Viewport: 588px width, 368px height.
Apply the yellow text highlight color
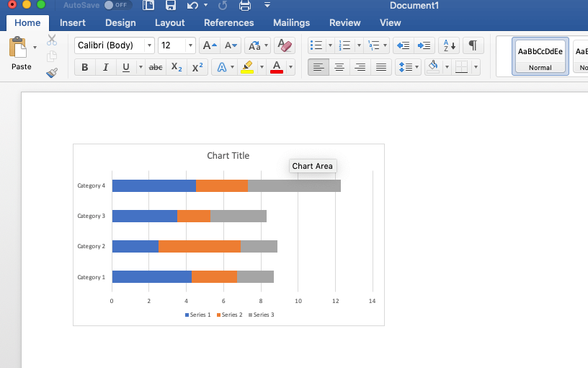point(246,67)
